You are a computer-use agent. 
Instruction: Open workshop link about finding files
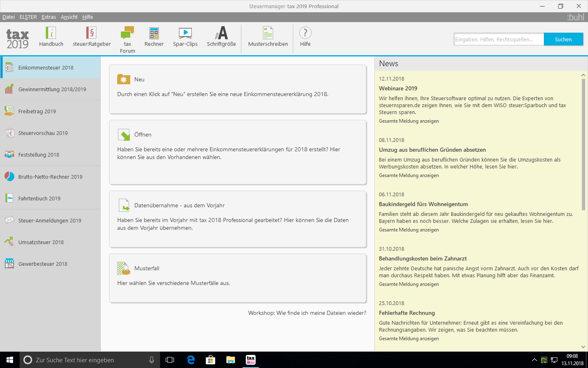[x=307, y=313]
